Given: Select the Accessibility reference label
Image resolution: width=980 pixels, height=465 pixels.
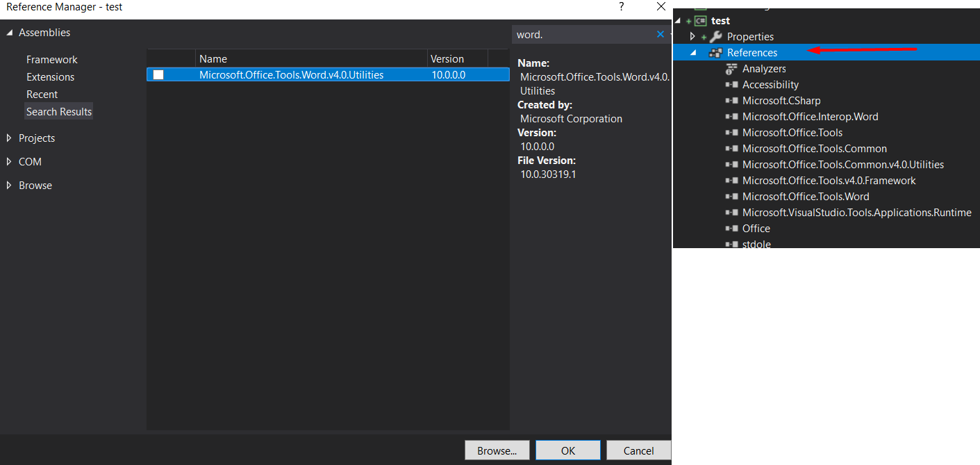Looking at the screenshot, I should tap(770, 85).
